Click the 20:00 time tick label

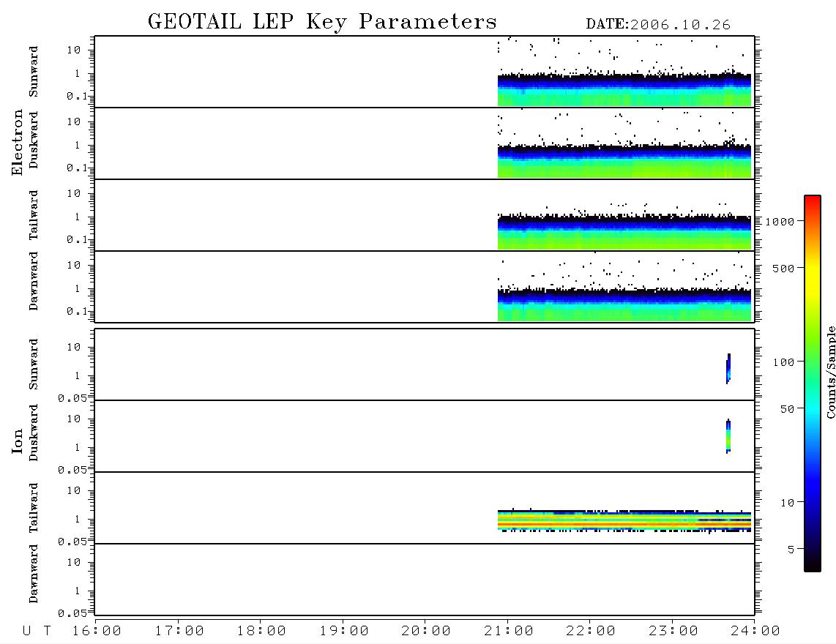point(426,632)
